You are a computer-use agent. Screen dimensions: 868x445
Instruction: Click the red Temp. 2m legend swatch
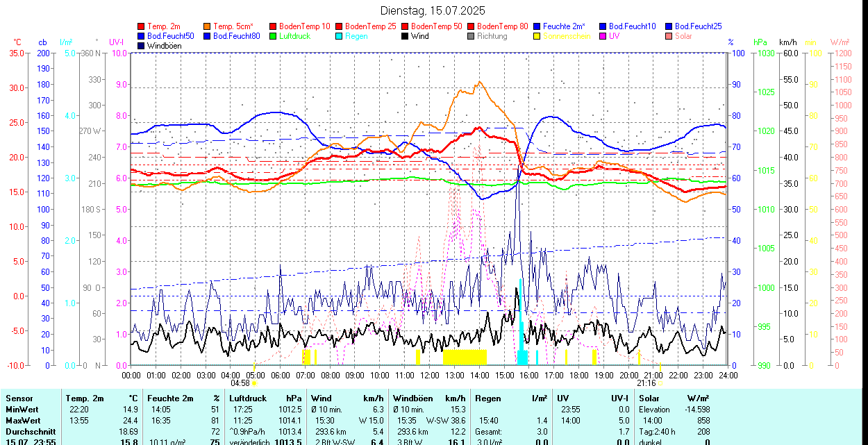(x=142, y=26)
